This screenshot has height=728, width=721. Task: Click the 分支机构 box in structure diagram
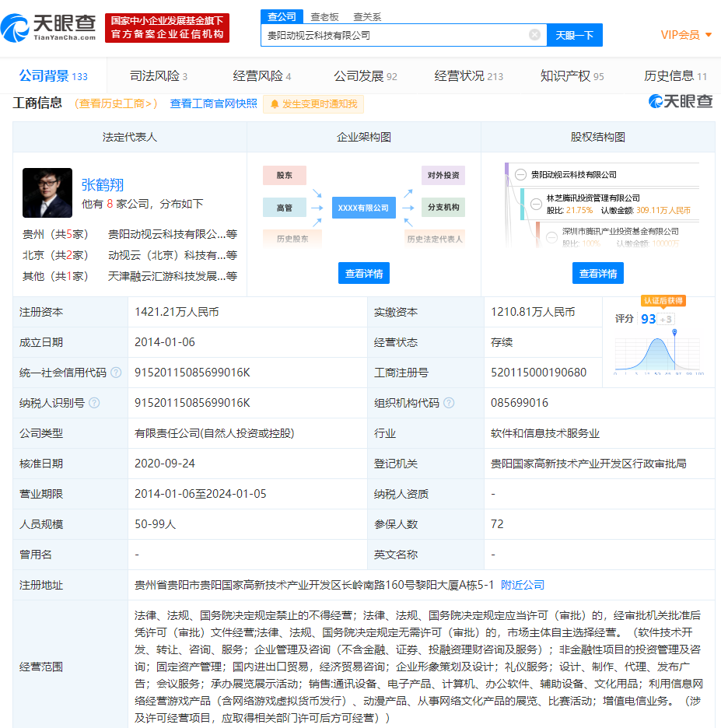pyautogui.click(x=443, y=207)
